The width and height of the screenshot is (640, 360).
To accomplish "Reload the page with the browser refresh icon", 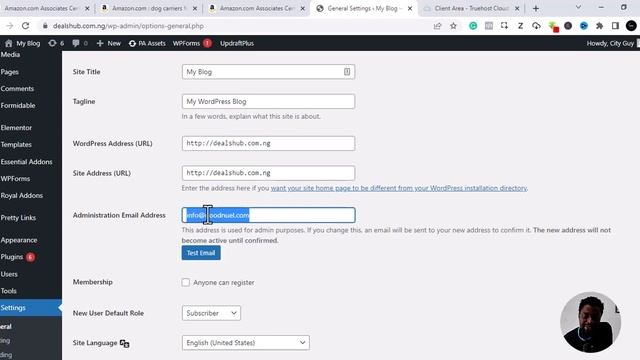I will point(25,26).
